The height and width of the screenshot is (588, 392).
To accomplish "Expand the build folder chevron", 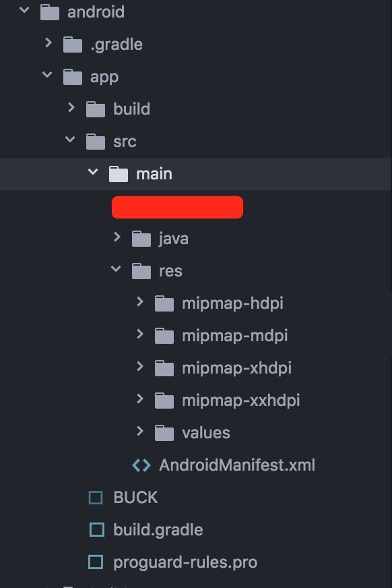I will (71, 108).
